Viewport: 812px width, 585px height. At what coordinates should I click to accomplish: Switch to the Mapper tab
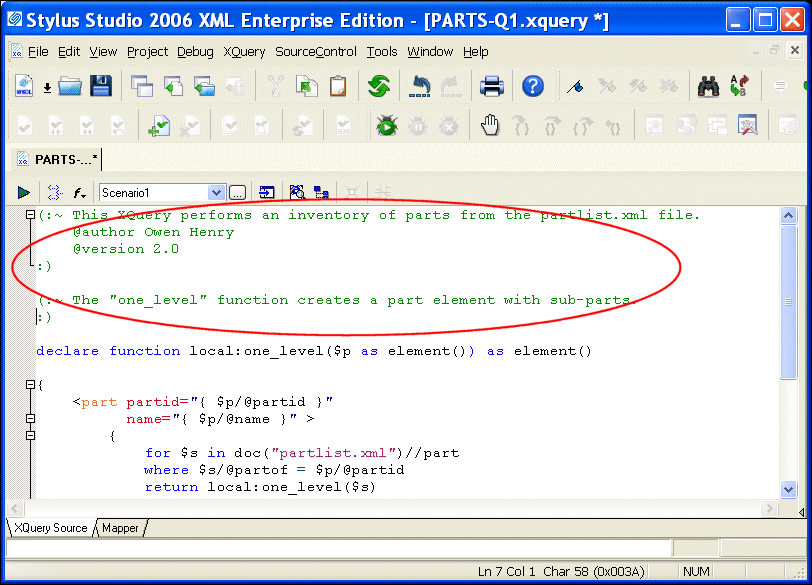click(x=120, y=527)
